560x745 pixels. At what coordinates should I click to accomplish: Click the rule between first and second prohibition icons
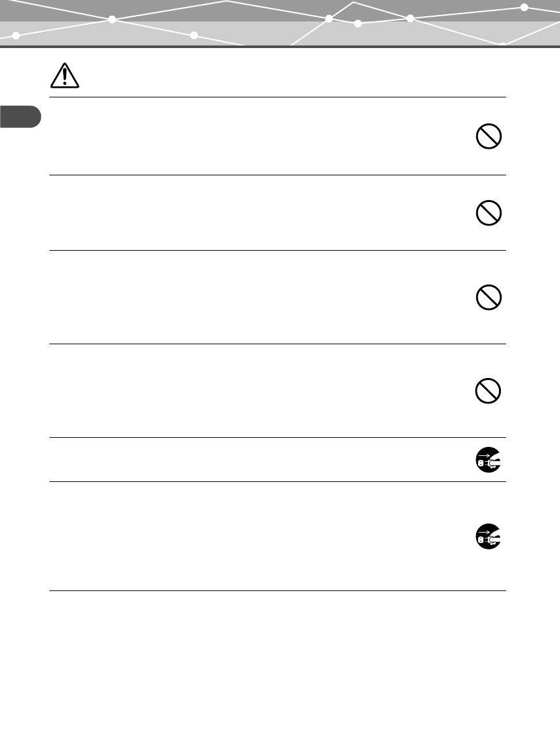click(x=277, y=175)
